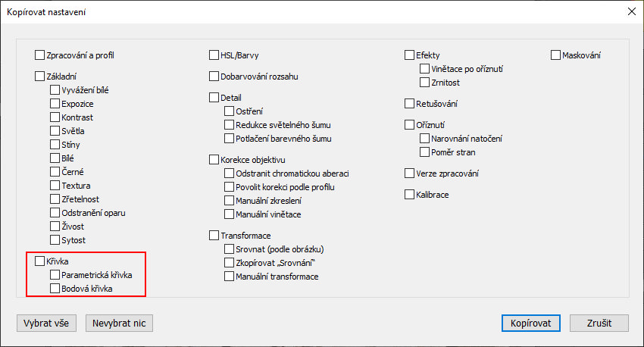Tick the Maskování checkbox

[x=555, y=55]
